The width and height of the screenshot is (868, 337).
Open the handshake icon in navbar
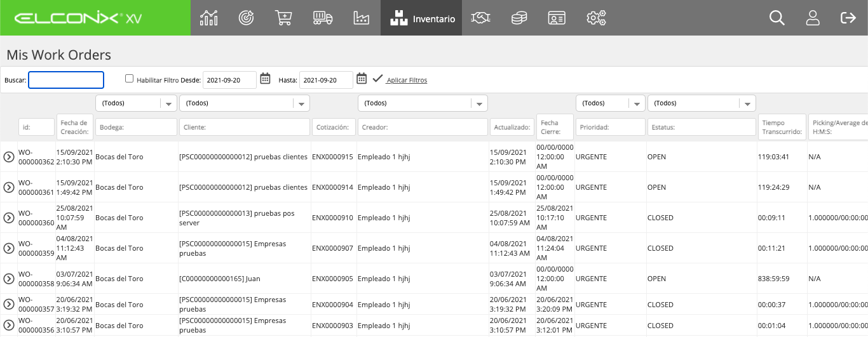coord(480,18)
